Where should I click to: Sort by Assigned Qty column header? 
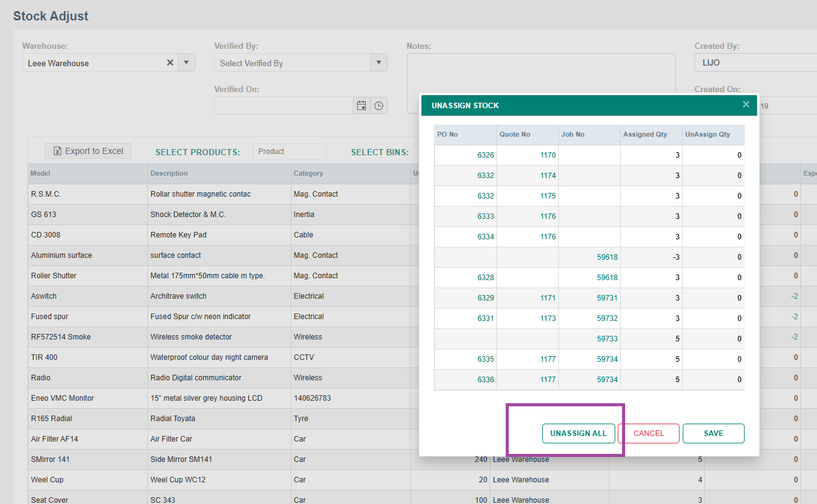(x=645, y=134)
